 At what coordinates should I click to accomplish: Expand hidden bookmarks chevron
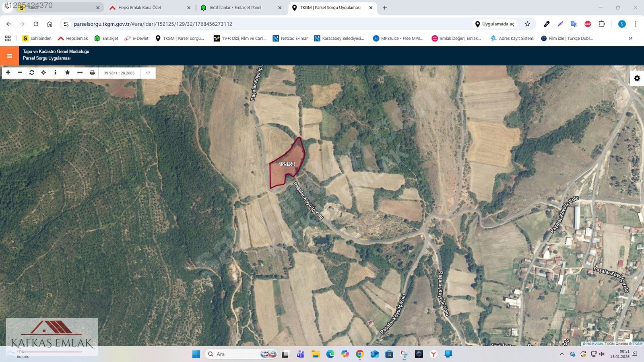point(630,38)
